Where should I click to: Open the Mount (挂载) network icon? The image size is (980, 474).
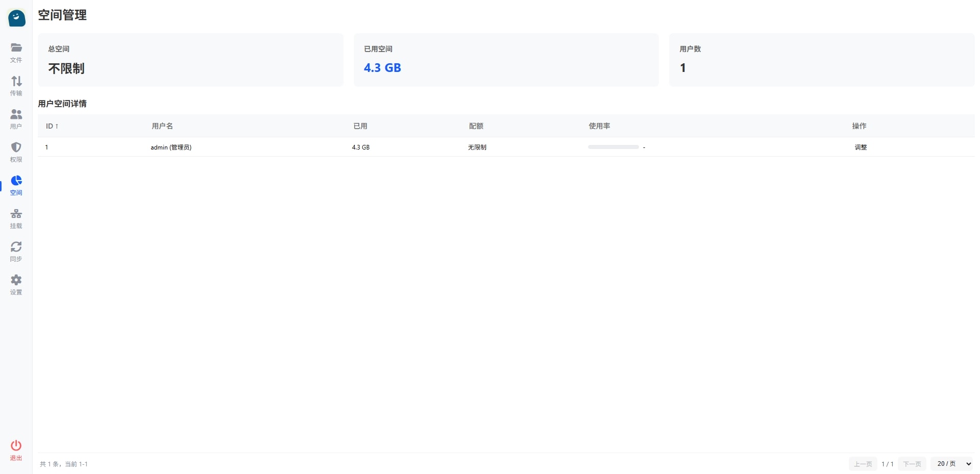point(16,214)
